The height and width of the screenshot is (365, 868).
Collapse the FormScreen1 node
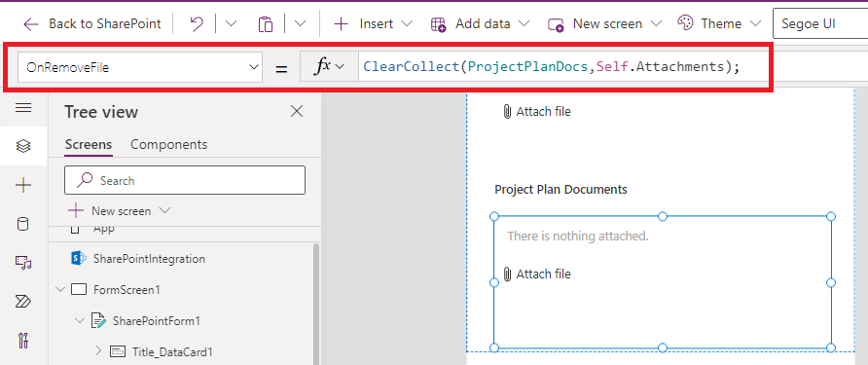[x=60, y=290]
